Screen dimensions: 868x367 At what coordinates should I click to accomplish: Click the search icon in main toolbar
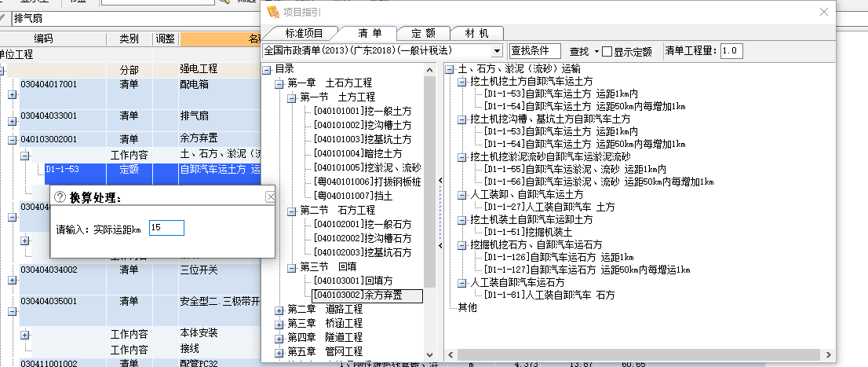coord(224,2)
